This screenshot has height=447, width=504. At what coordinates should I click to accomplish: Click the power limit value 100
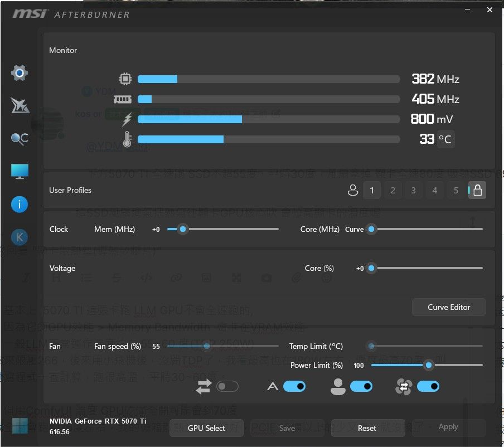[358, 366]
